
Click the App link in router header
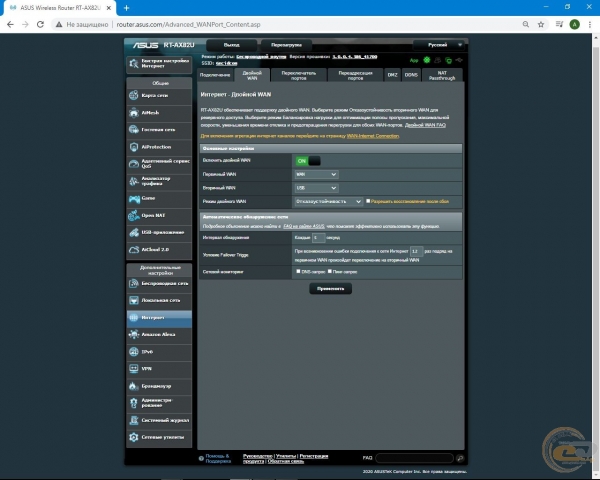click(x=414, y=60)
